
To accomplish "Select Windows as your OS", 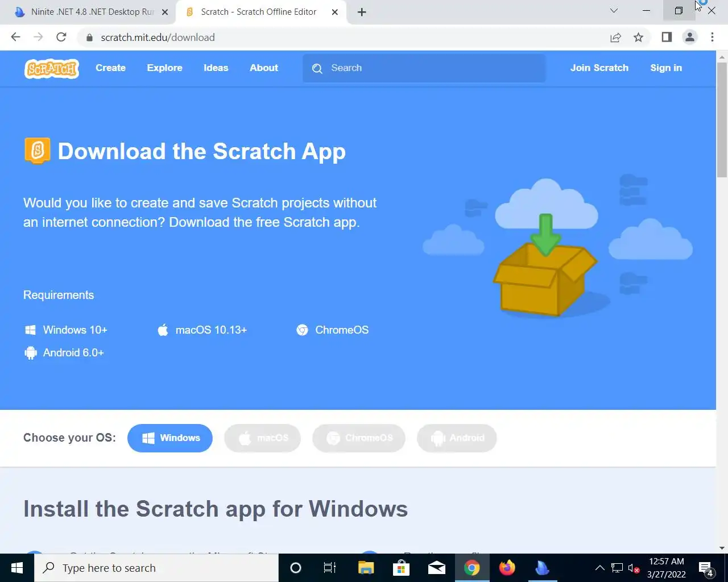I will point(170,438).
